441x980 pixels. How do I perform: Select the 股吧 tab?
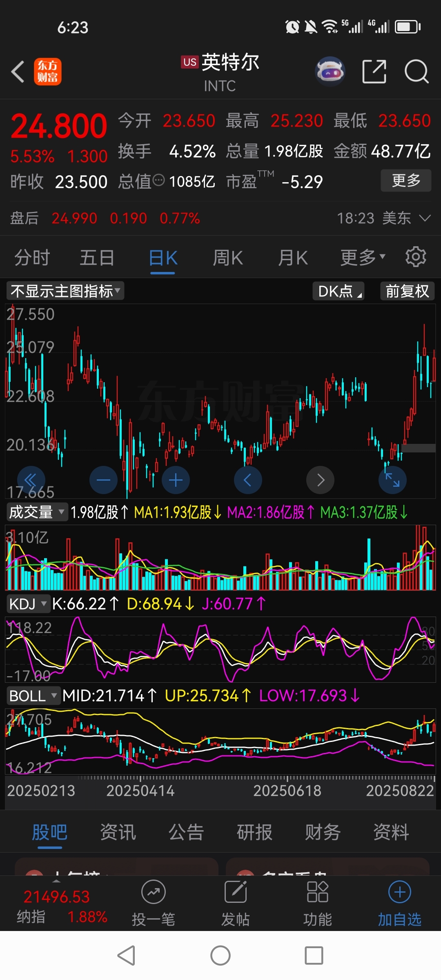49,832
